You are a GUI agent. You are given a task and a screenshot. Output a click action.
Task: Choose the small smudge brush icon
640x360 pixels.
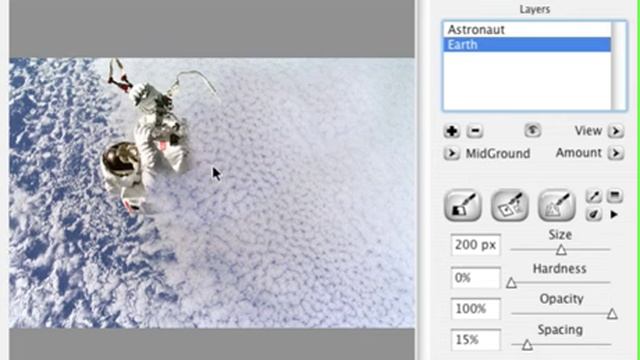pos(593,214)
